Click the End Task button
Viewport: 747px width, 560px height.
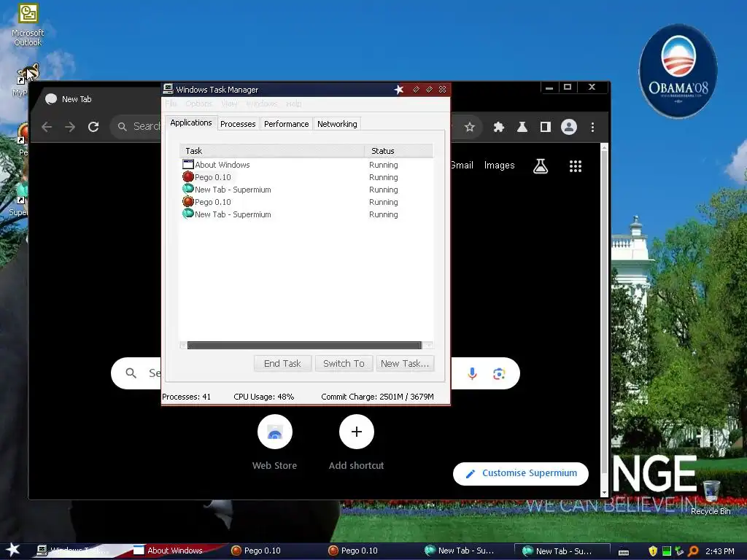point(282,363)
